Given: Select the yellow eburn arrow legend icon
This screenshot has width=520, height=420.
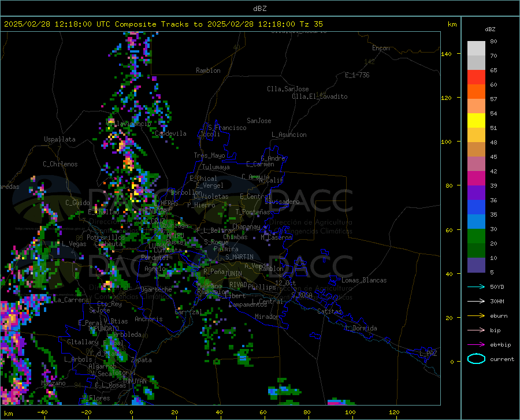Looking at the screenshot, I should click(x=476, y=316).
